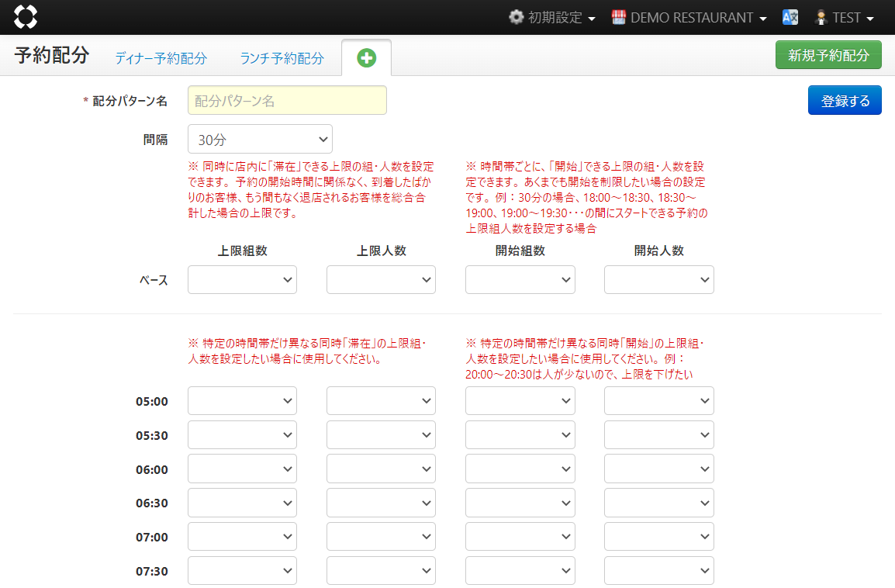Expand the ベース 上限人数 dropdown
Image resolution: width=895 pixels, height=588 pixels.
click(381, 280)
